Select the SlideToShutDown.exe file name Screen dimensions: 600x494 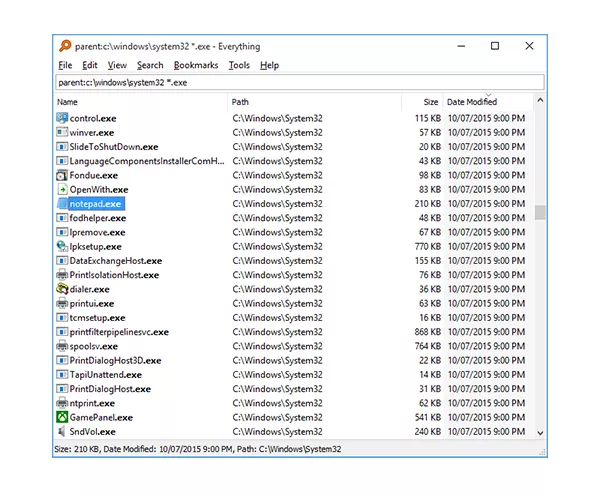point(114,147)
